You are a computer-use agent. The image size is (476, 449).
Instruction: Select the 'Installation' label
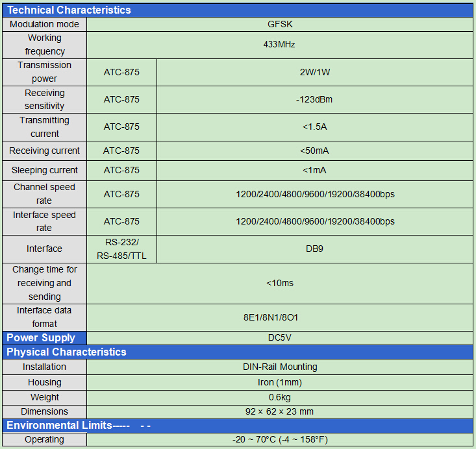pyautogui.click(x=44, y=367)
